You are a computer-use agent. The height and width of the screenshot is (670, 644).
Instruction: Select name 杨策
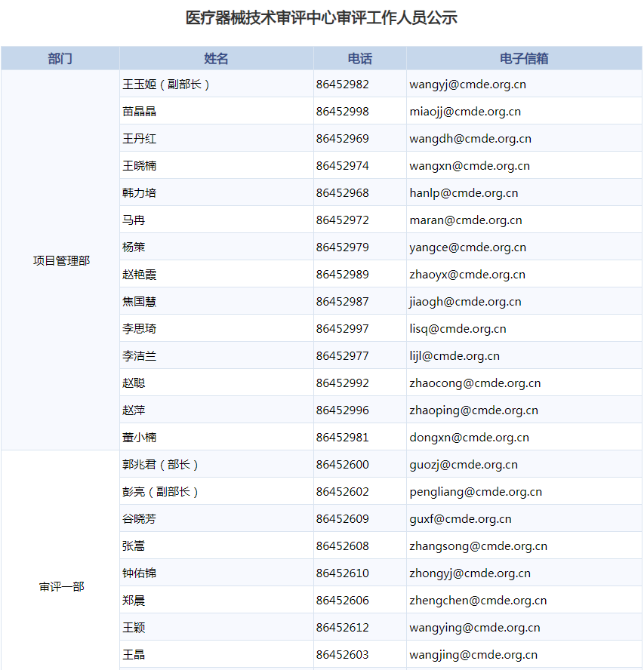[134, 247]
